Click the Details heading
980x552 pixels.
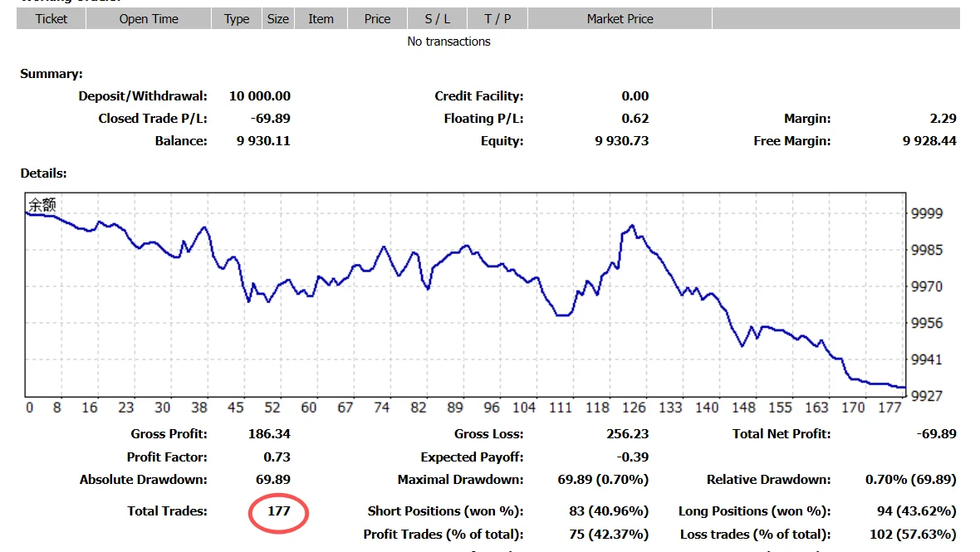(x=44, y=173)
